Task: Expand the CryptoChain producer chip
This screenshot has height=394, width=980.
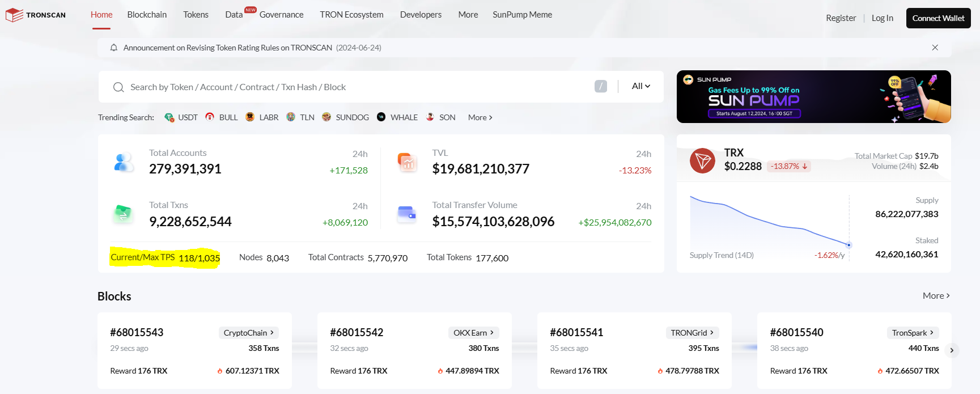Action: point(249,333)
